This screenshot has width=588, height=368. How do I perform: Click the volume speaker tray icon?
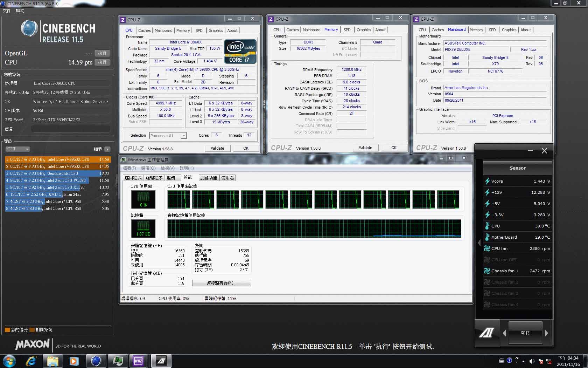(x=532, y=361)
